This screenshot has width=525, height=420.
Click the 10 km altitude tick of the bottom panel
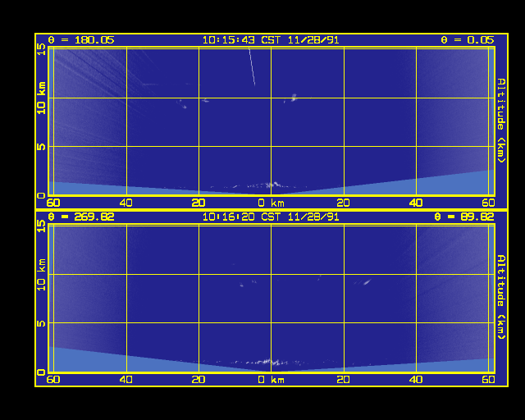tap(41, 274)
